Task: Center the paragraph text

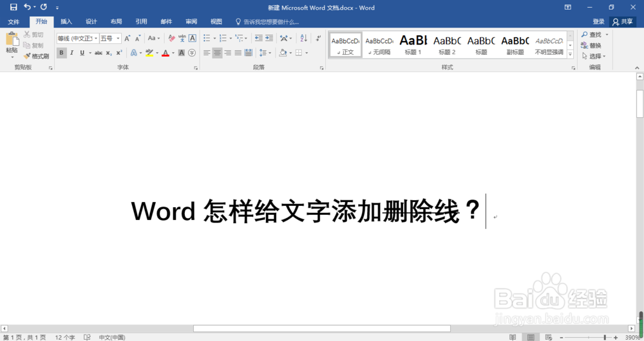Action: [x=217, y=53]
